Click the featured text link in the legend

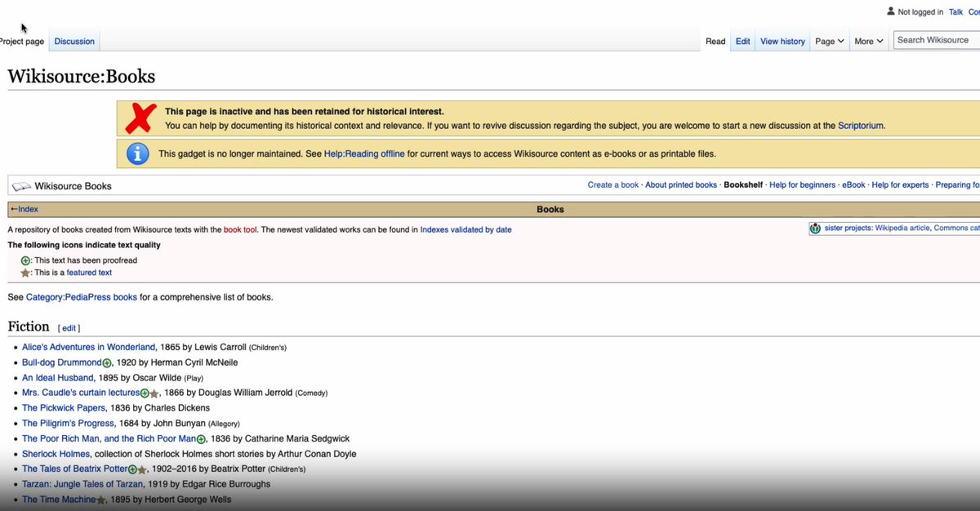(89, 273)
